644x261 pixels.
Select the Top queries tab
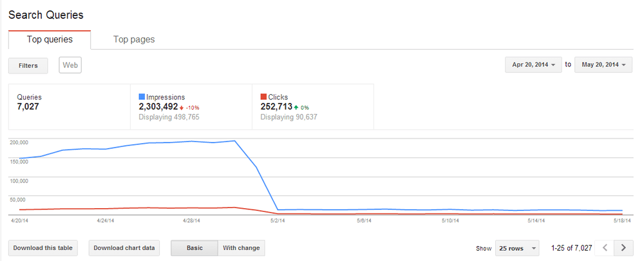click(50, 39)
